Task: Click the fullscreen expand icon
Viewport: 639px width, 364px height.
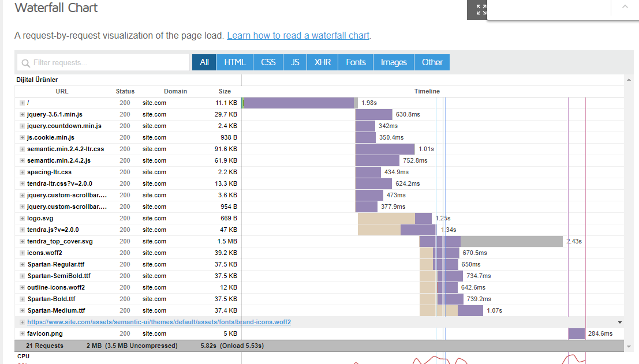Action: [481, 9]
